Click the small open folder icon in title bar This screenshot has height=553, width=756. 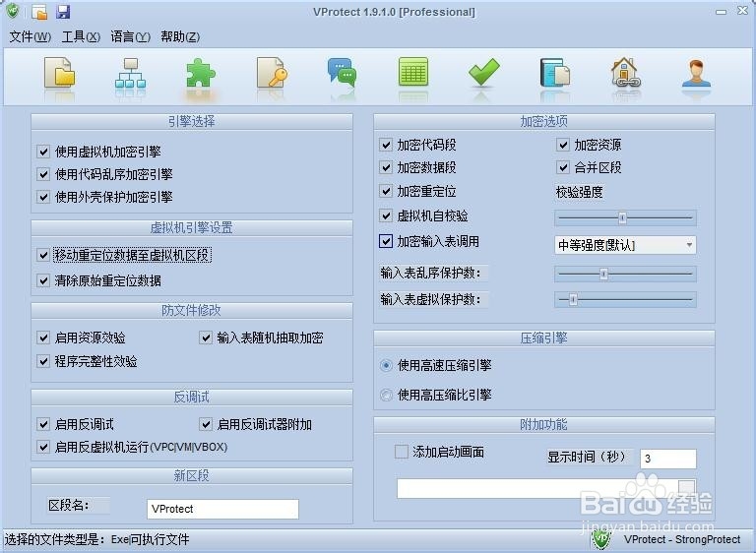tap(39, 12)
